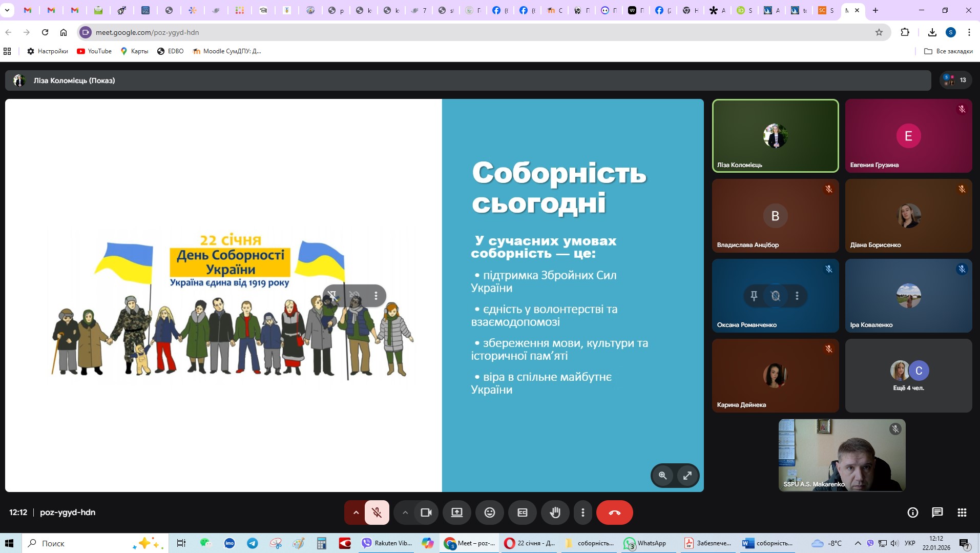Open the emoji reactions panel
This screenshot has height=553, width=980.
pos(489,513)
